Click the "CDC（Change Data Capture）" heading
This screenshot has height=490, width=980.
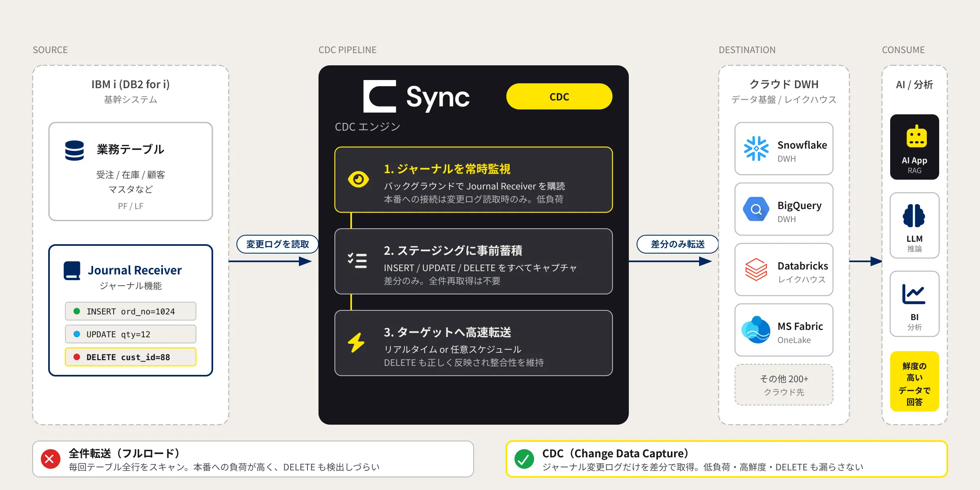pyautogui.click(x=616, y=453)
